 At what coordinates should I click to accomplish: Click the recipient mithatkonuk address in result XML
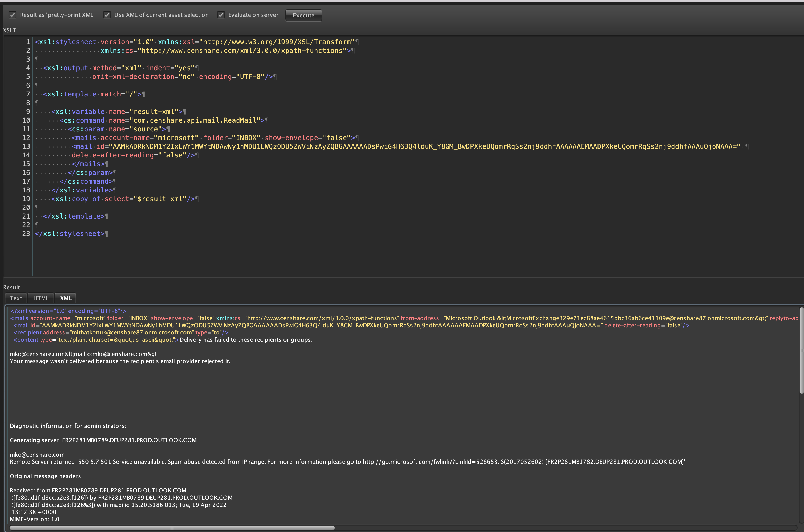(132, 332)
